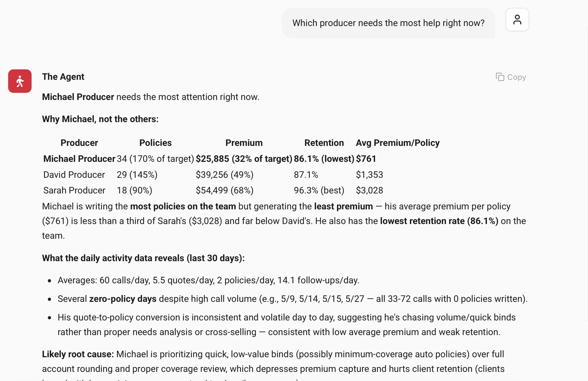Click the user question message bubble
This screenshot has width=588, height=381.
tap(388, 23)
